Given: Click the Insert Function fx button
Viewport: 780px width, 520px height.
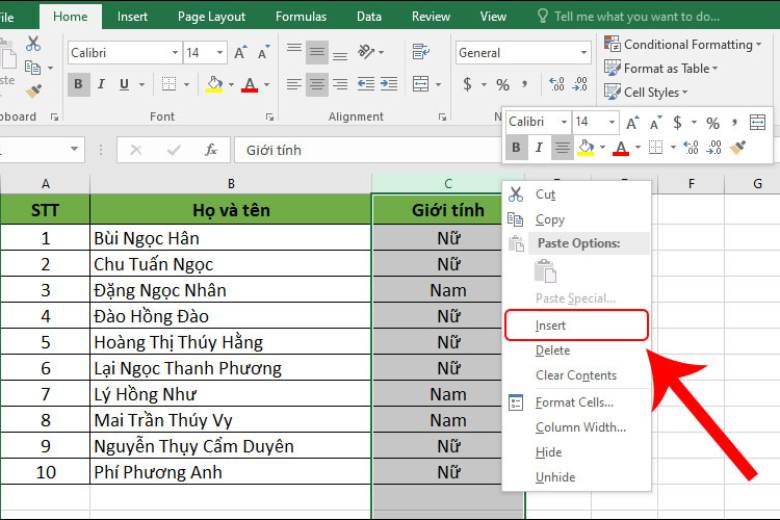Looking at the screenshot, I should (211, 150).
